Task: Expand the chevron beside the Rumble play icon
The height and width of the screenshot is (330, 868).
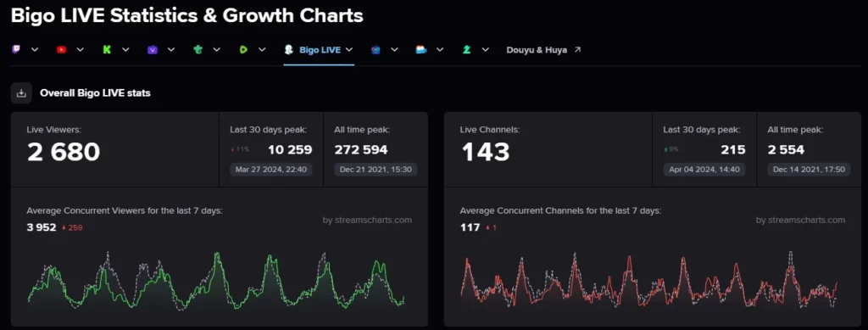Action: [x=262, y=49]
